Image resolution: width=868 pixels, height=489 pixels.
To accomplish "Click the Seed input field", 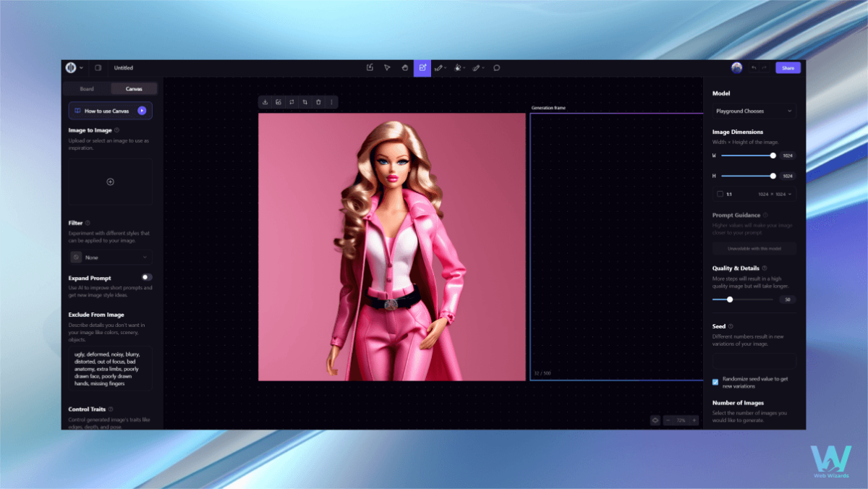I will click(x=754, y=361).
